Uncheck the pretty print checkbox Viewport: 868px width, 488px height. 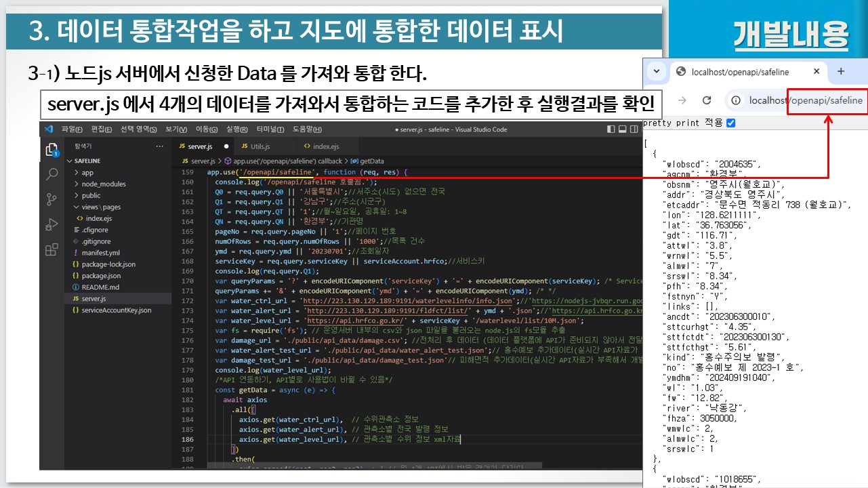[730, 123]
